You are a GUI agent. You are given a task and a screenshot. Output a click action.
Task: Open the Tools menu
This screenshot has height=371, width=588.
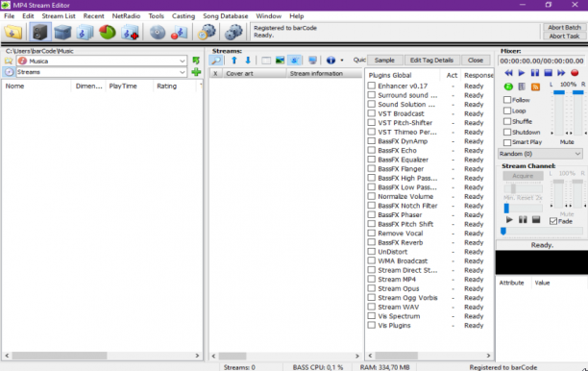click(x=156, y=16)
